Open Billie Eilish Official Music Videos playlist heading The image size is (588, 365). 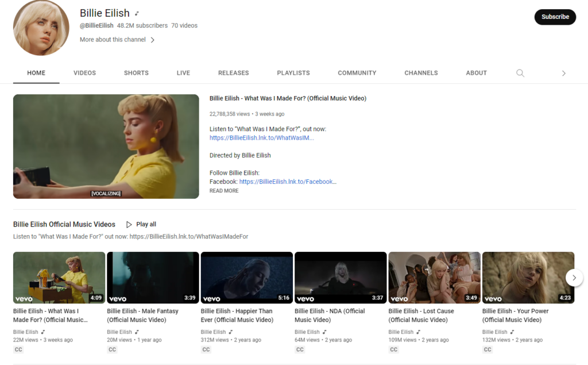tap(64, 224)
